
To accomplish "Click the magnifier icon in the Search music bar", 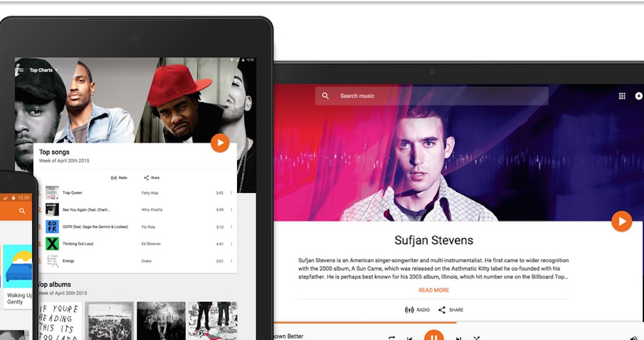I will tap(326, 96).
